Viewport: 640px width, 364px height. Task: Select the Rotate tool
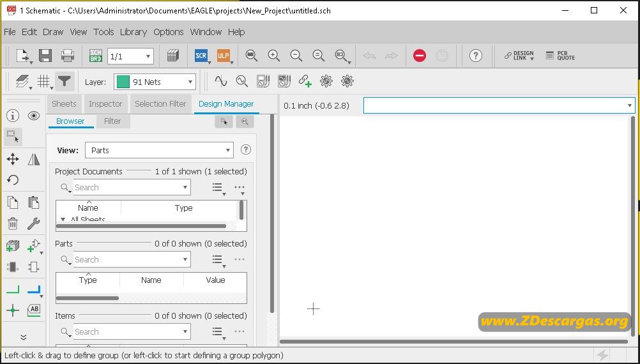click(13, 180)
